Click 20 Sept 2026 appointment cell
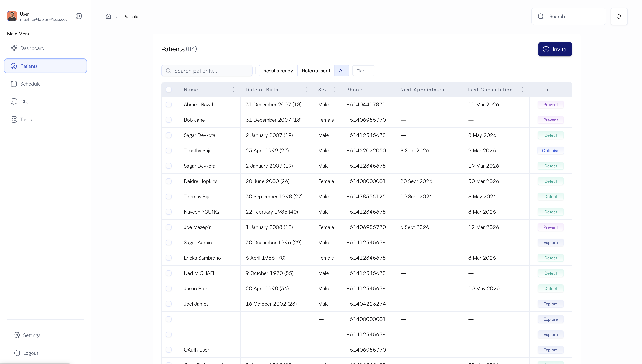Screen dimensions: 642x364 pyautogui.click(x=416, y=181)
